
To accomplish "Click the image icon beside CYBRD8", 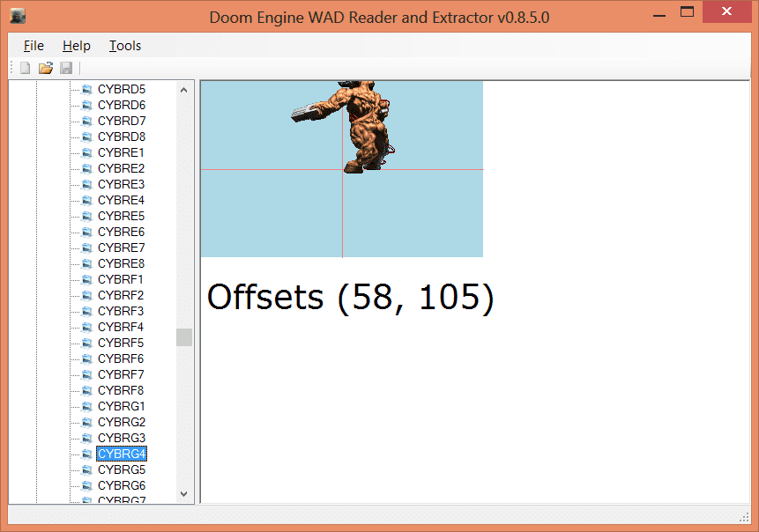I will click(87, 137).
